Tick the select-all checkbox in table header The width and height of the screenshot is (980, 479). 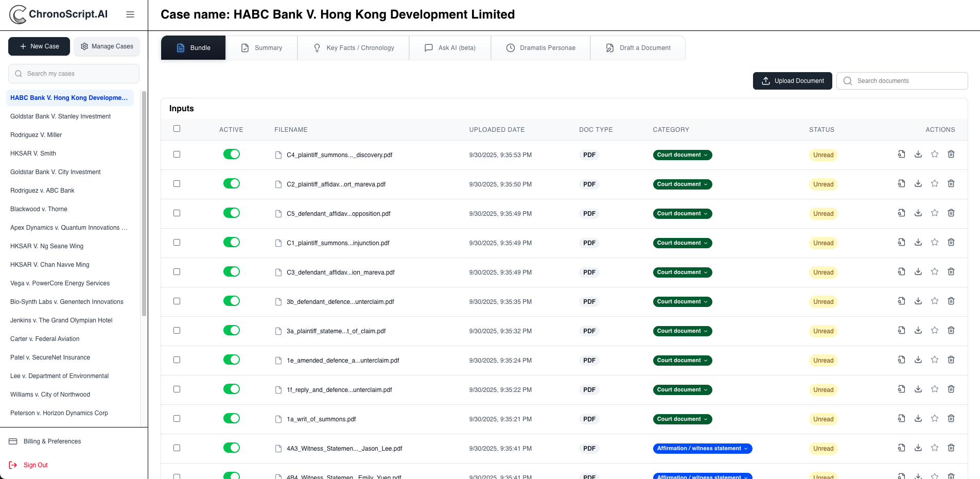click(177, 129)
